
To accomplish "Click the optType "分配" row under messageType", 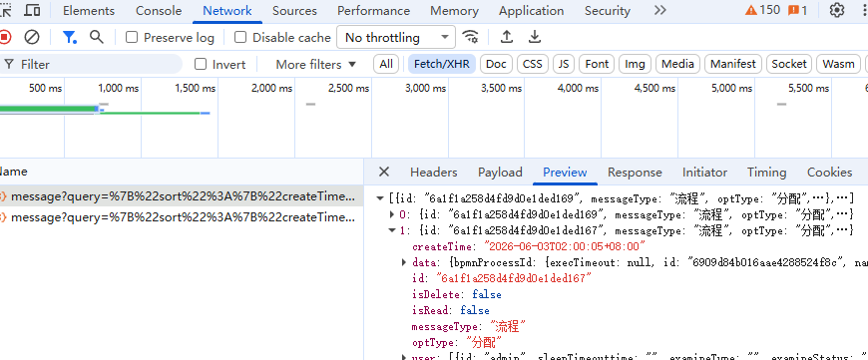I will tap(457, 342).
